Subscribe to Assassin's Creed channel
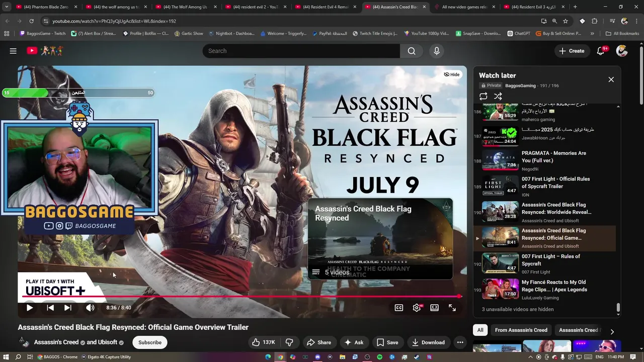This screenshot has height=362, width=644. coord(150,342)
